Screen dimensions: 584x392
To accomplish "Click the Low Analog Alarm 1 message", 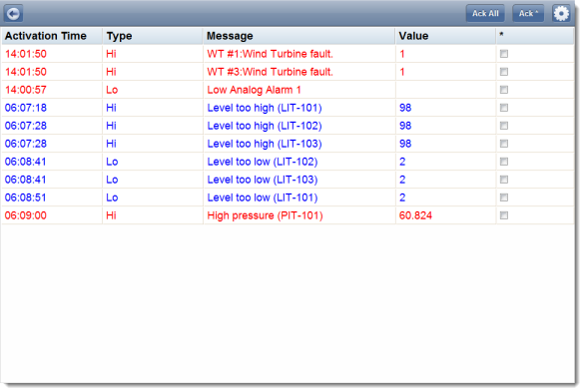I will pos(254,90).
